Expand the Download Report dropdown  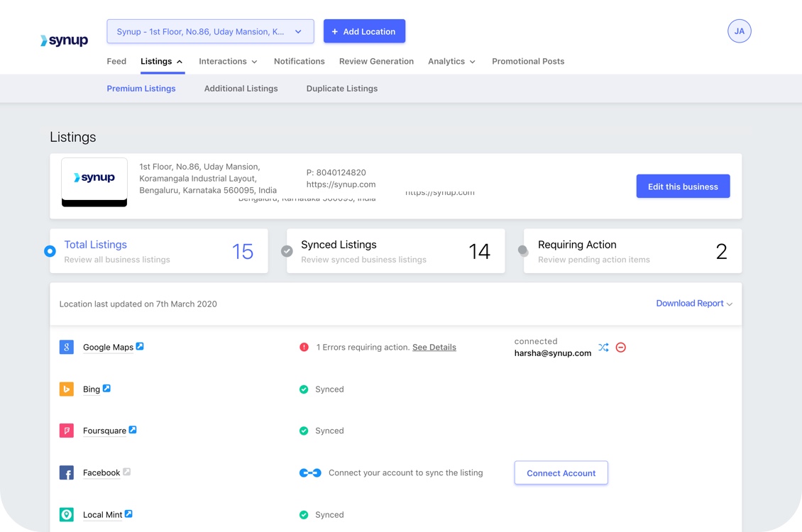[693, 304]
